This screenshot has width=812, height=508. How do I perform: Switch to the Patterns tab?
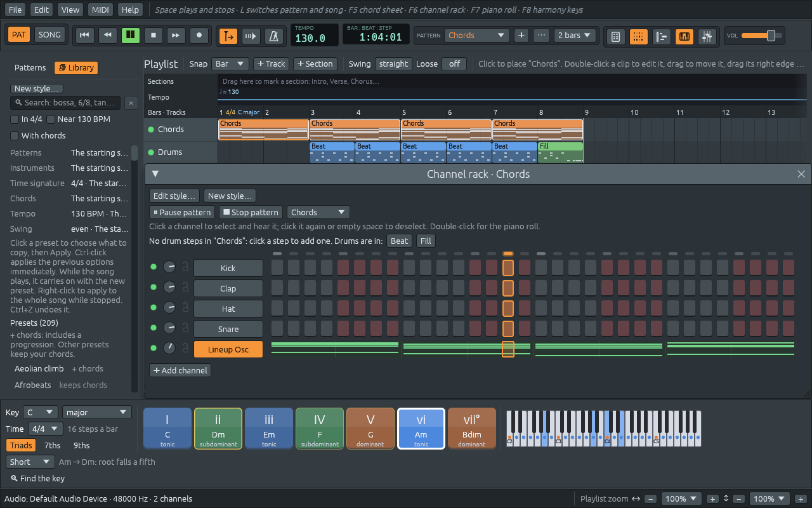[30, 68]
